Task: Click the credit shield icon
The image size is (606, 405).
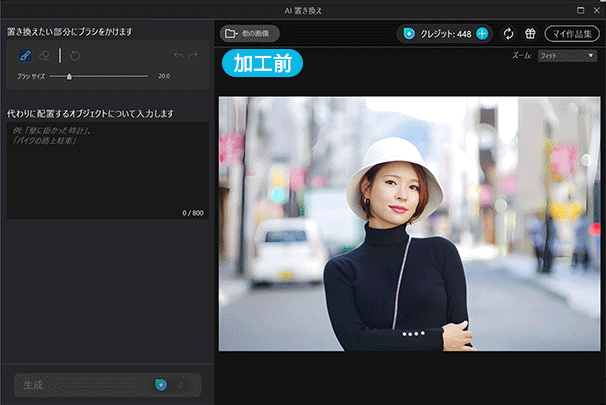Action: (409, 34)
